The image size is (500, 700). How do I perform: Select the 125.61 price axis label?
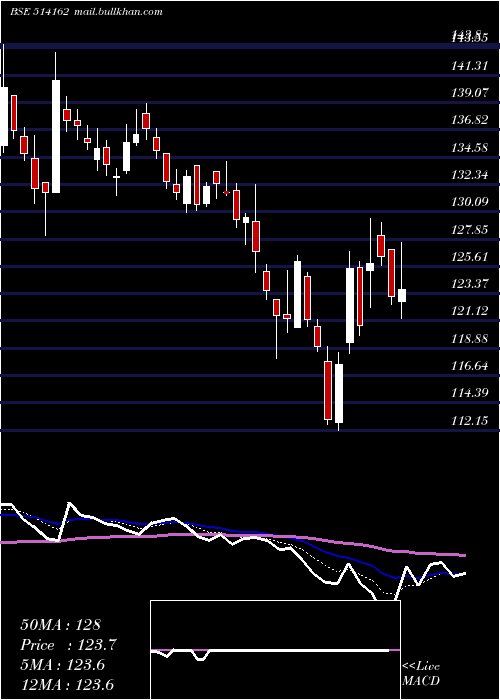tap(469, 257)
